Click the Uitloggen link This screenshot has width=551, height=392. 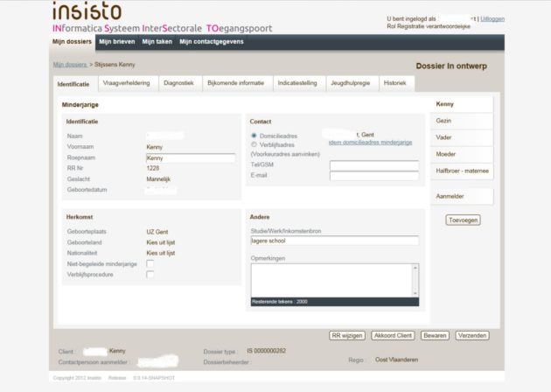(492, 18)
